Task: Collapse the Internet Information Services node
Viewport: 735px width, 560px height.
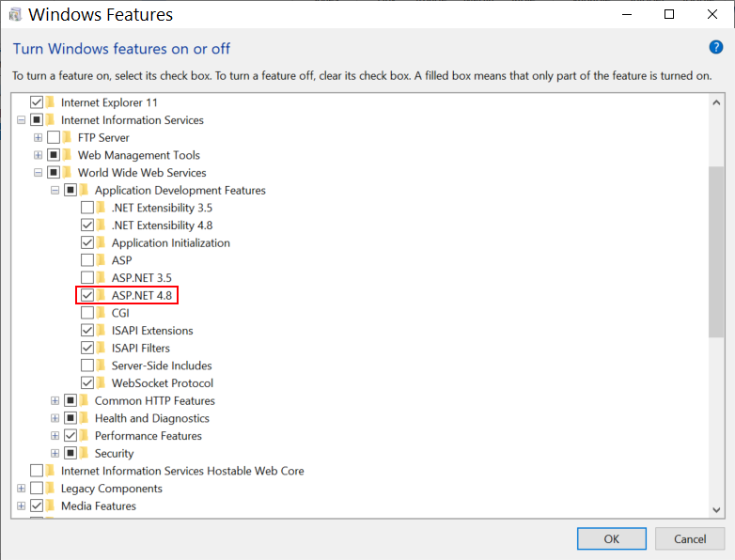Action: click(x=21, y=120)
